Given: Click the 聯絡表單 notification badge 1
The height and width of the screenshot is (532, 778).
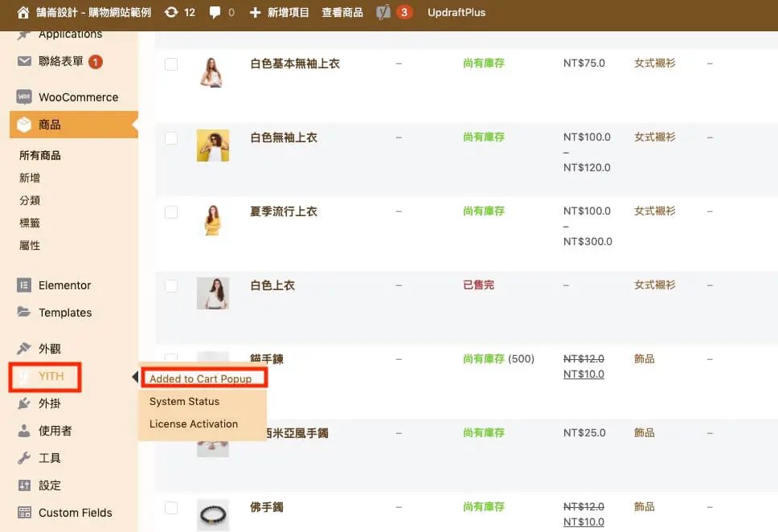Looking at the screenshot, I should point(96,62).
